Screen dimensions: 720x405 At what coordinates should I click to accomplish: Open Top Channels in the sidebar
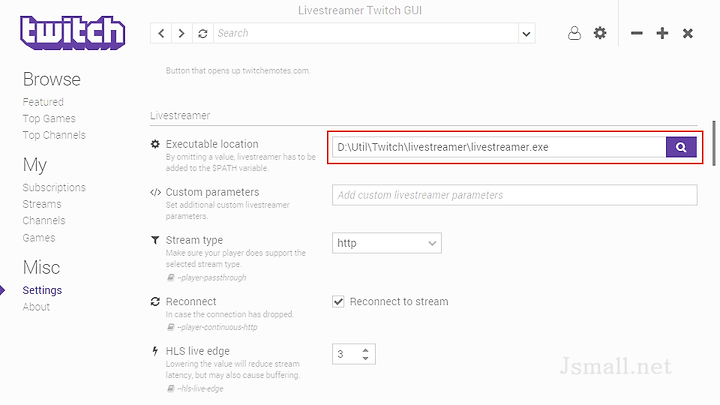pos(54,135)
